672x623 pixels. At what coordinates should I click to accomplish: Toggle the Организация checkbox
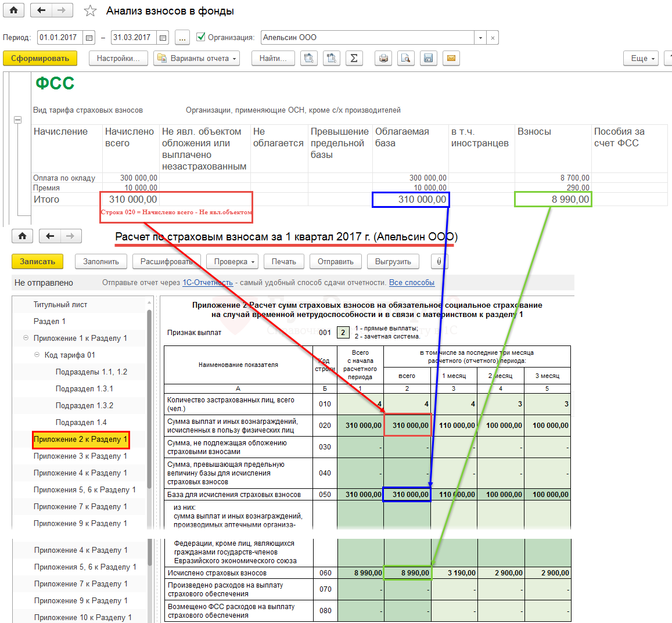click(x=201, y=37)
